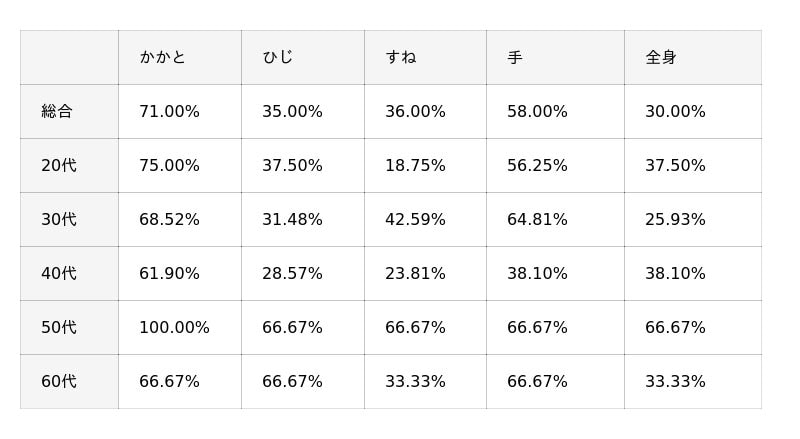The width and height of the screenshot is (800, 439).
Task: Select the 64.81% 手 cell
Action: [x=537, y=219]
